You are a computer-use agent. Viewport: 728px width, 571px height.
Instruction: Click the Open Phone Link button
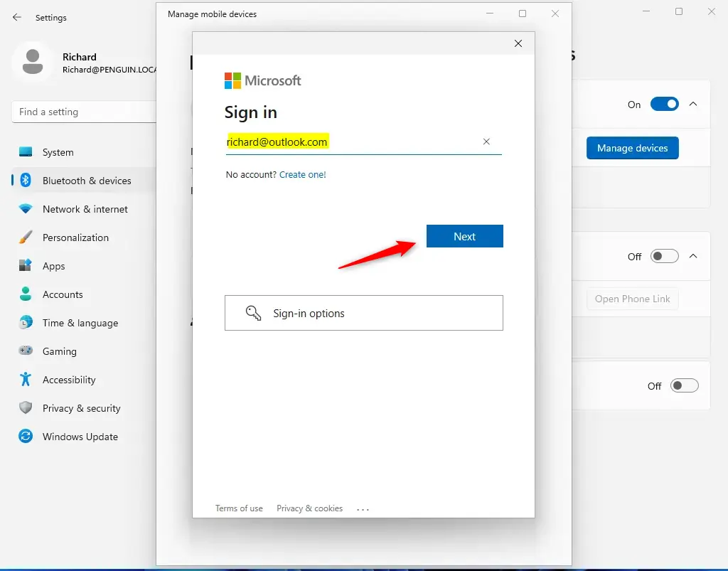pyautogui.click(x=632, y=299)
